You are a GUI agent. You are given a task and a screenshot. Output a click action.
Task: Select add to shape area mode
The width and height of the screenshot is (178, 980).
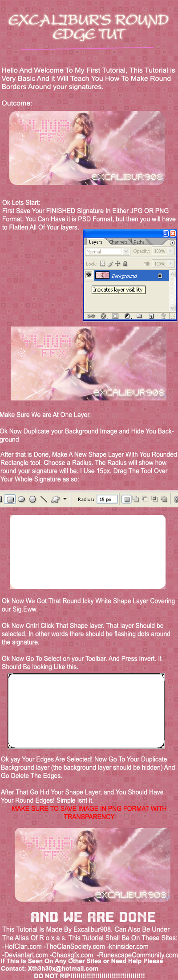(135, 499)
